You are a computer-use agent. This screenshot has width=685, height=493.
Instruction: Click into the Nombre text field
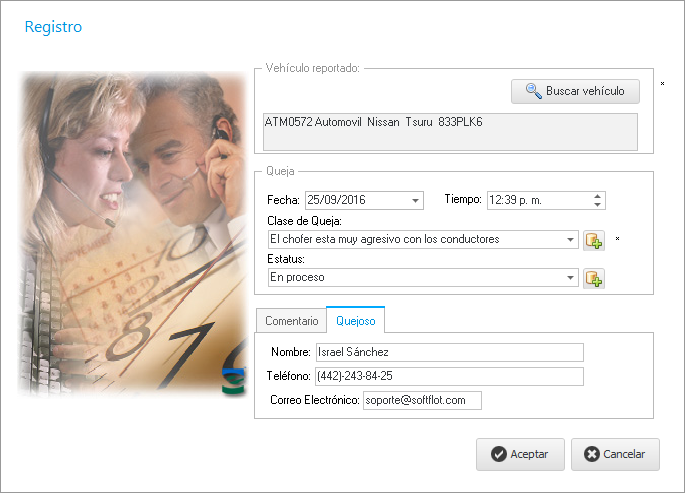pos(448,352)
